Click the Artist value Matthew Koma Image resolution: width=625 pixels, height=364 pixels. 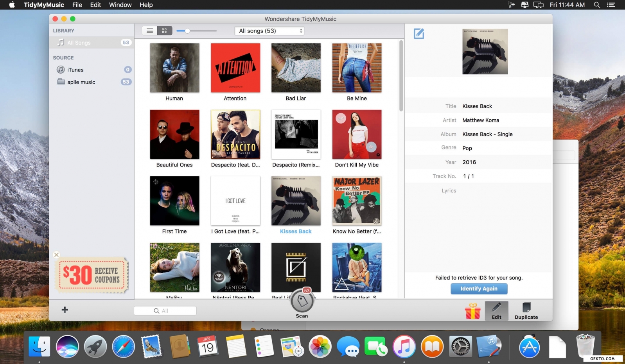click(x=481, y=120)
